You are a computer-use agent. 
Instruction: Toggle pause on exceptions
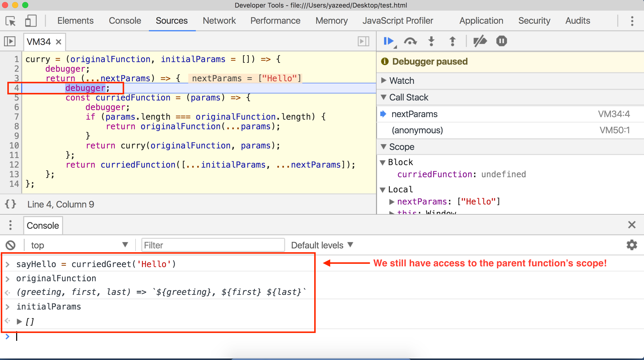[501, 41]
